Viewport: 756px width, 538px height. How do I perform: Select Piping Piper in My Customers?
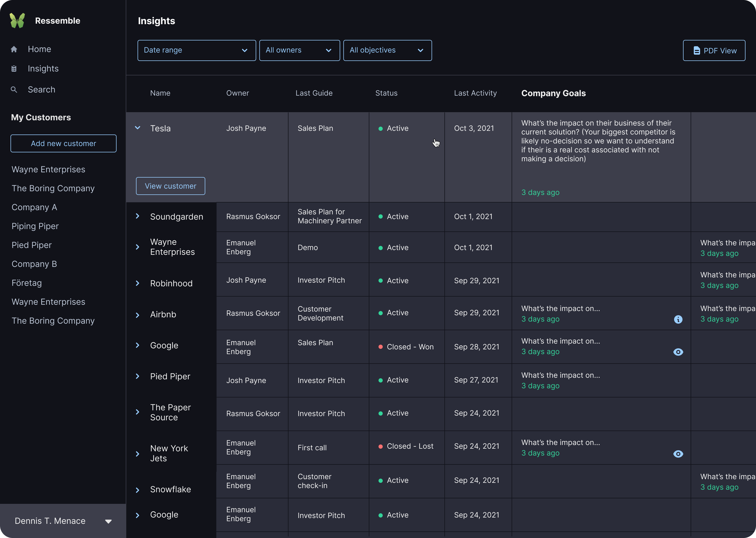tap(35, 226)
